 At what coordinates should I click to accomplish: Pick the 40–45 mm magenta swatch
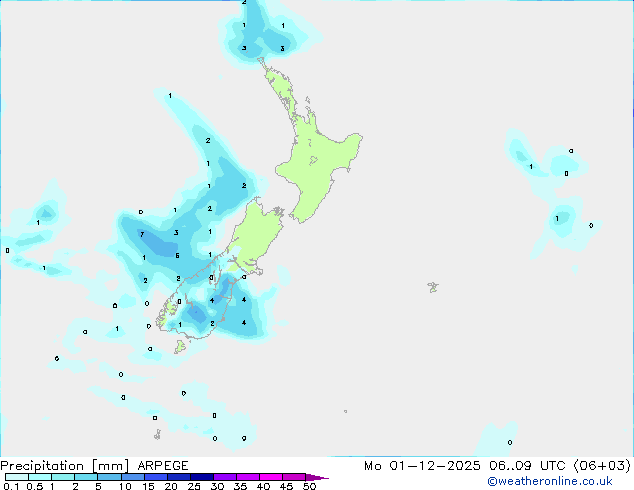[x=271, y=477]
